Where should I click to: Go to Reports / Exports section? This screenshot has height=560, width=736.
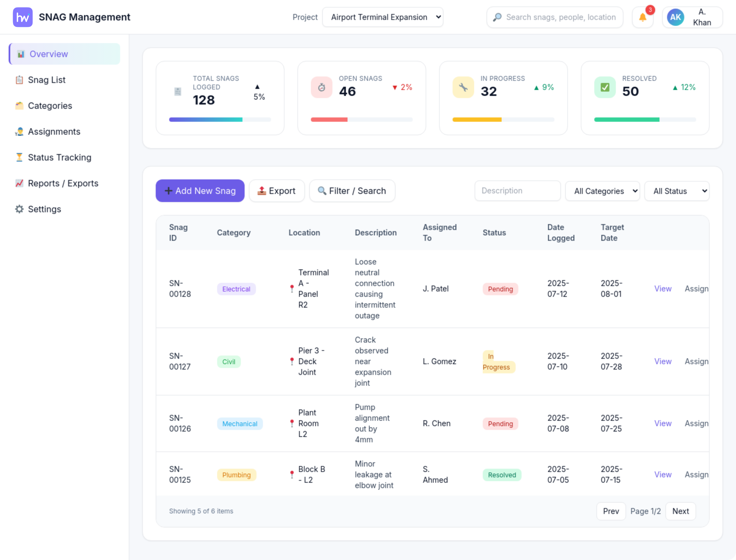coord(63,183)
